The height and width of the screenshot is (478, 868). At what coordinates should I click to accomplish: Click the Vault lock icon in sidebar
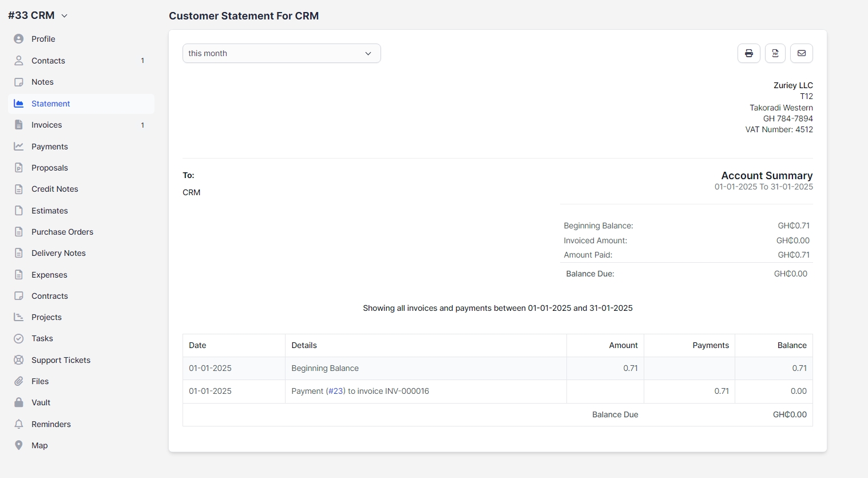(x=19, y=402)
